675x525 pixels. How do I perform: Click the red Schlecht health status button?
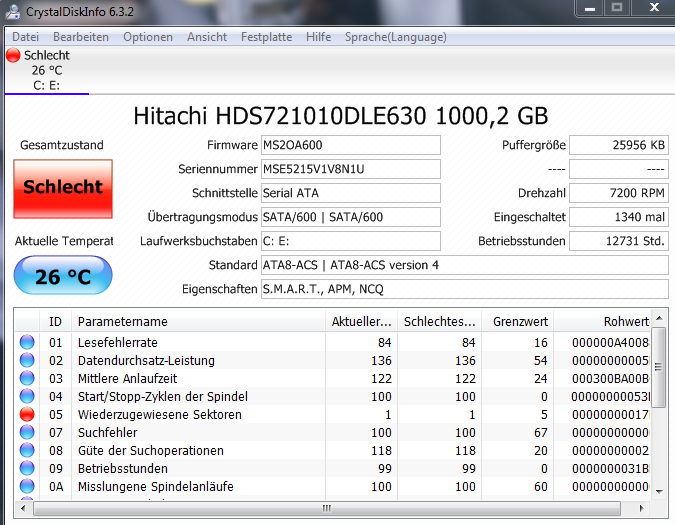[63, 188]
